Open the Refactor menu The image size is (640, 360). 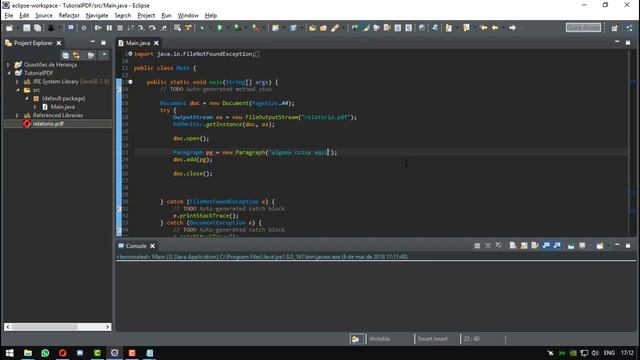click(69, 16)
